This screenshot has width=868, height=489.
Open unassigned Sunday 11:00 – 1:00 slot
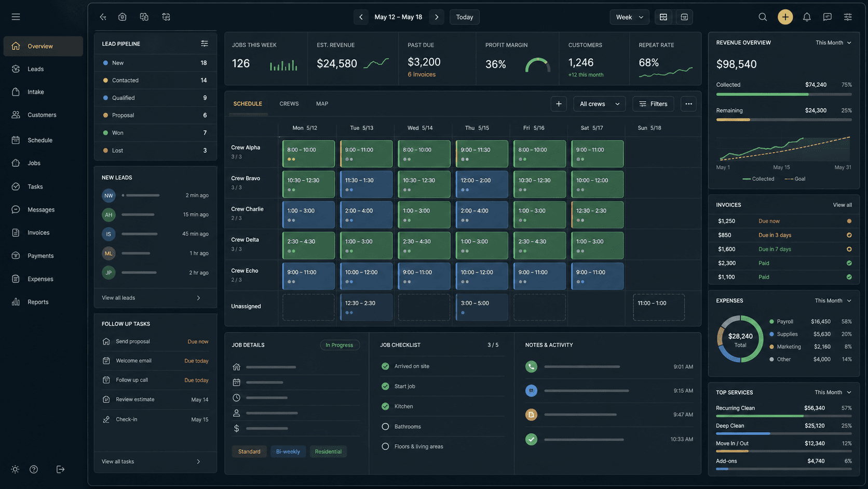point(659,307)
